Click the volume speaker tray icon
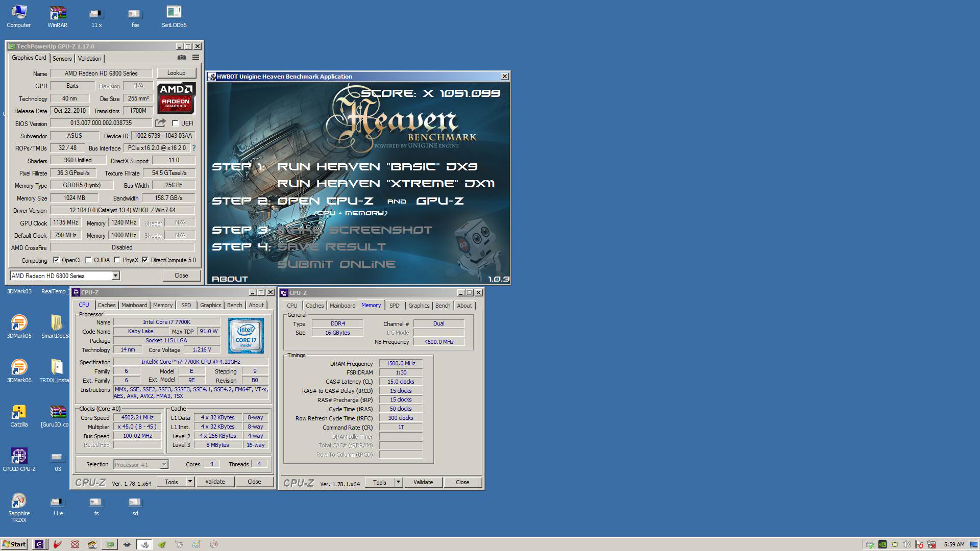Viewport: 980px width, 551px height. pyautogui.click(x=907, y=544)
